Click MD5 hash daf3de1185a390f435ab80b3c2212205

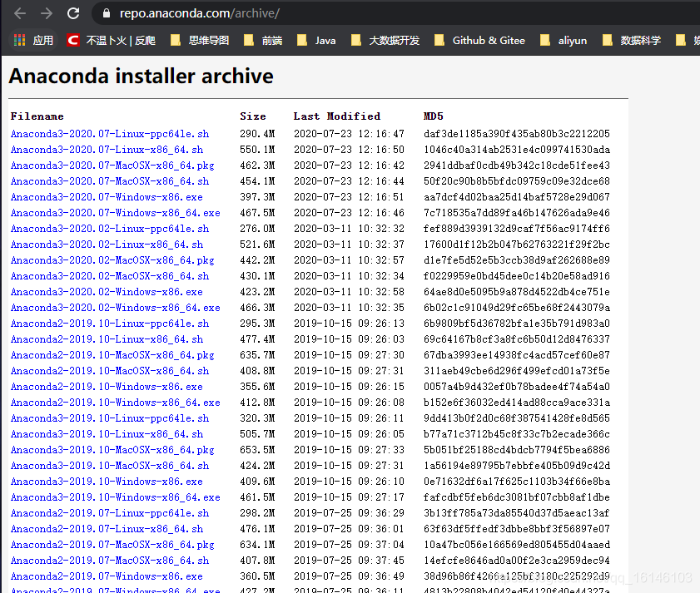[517, 134]
